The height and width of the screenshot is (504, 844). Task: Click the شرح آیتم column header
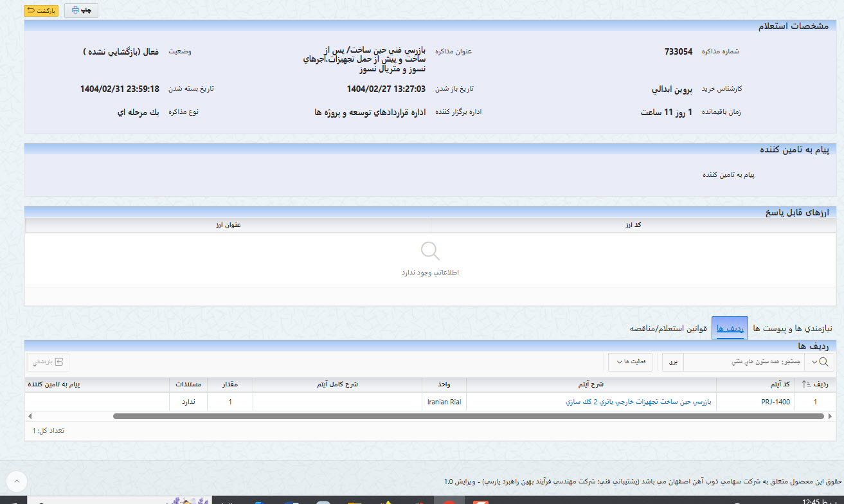pos(590,384)
